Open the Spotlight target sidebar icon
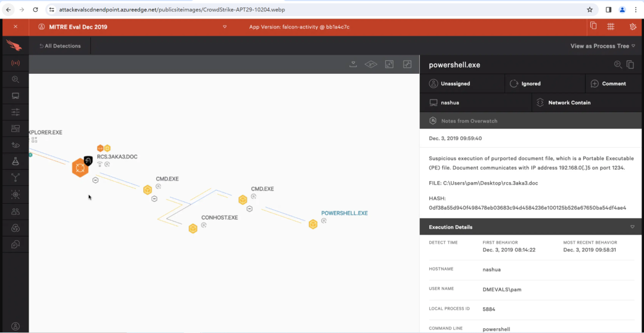 tap(15, 195)
